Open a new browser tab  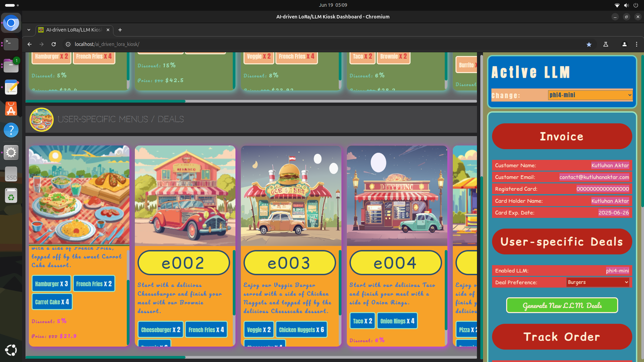[x=120, y=30]
